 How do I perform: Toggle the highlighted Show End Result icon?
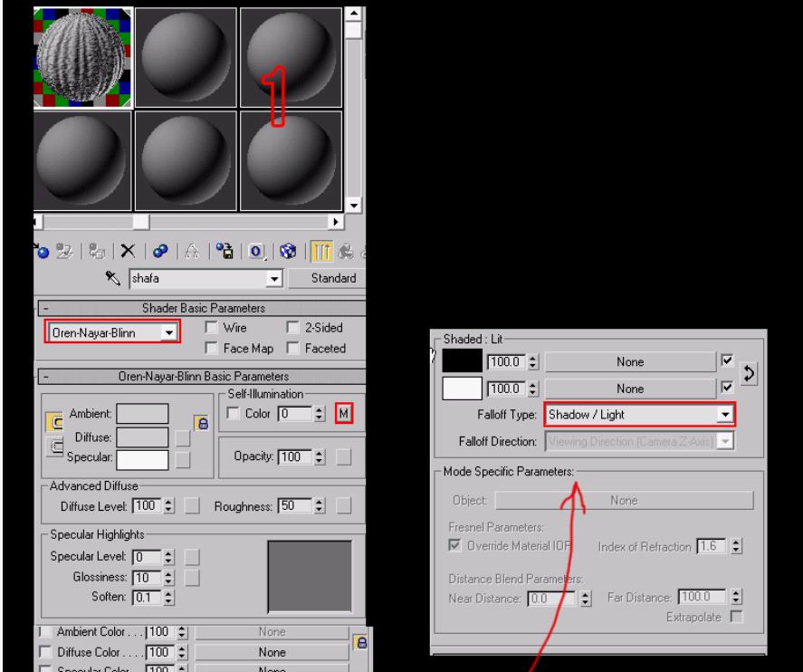point(322,251)
